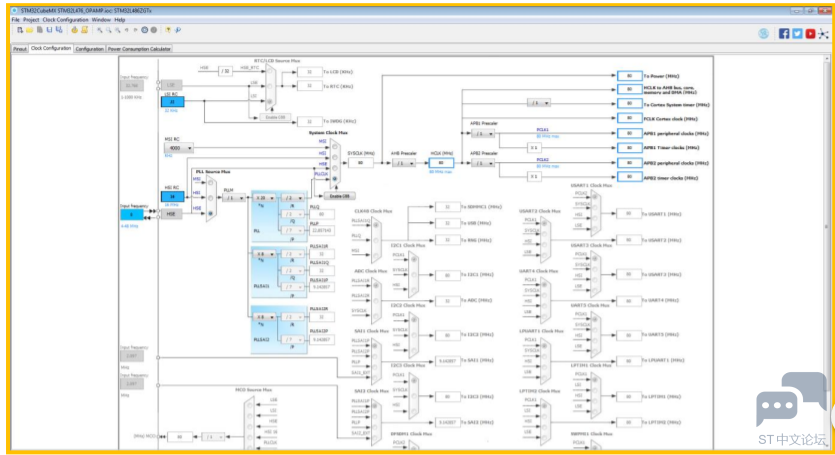Click Enable CSS under RTC/LCD Source Mux
Screen dimensions: 835x455
[x=275, y=117]
